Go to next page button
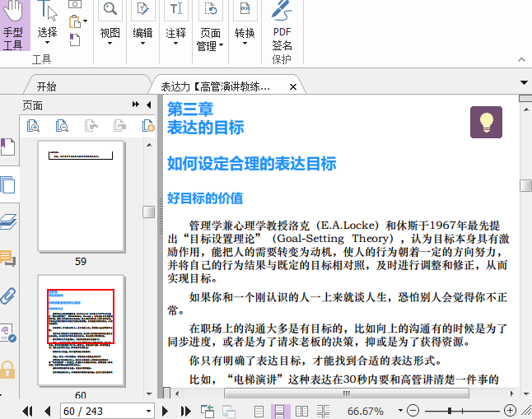The image size is (532, 419). pyautogui.click(x=165, y=412)
